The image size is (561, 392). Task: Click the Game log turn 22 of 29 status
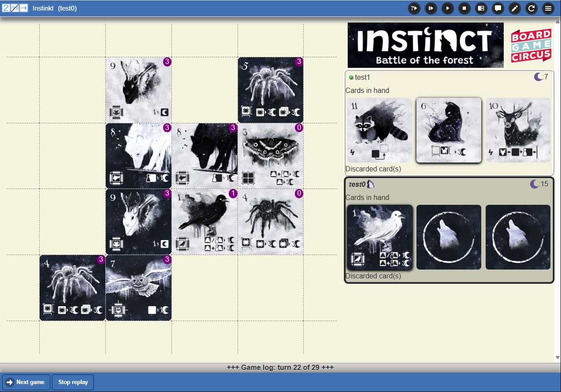pyautogui.click(x=280, y=368)
